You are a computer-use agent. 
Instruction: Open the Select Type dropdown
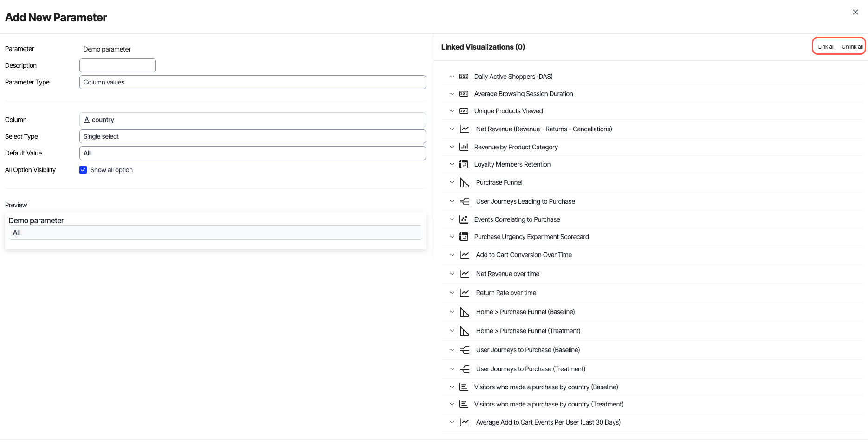[x=253, y=136]
